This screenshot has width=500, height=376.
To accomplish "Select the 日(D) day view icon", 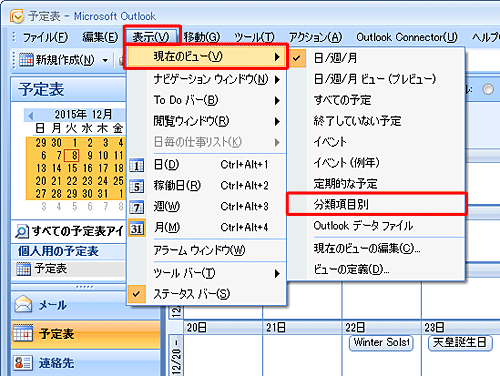I will [137, 165].
